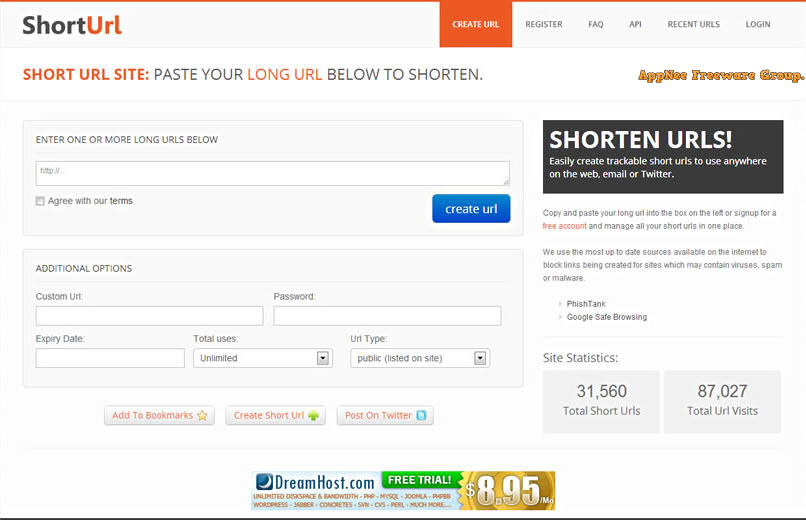Click the 87,027 Total Url Visits statistic
The width and height of the screenshot is (806, 520).
(722, 401)
